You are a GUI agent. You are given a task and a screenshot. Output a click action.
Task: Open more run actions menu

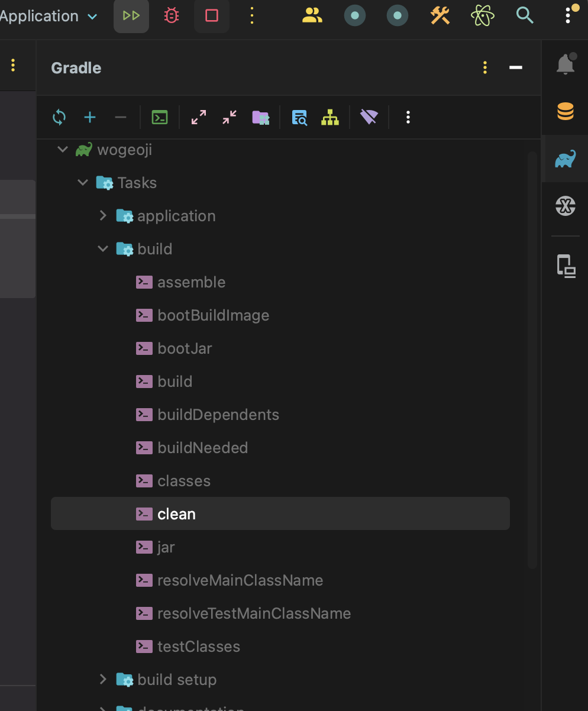pos(252,16)
